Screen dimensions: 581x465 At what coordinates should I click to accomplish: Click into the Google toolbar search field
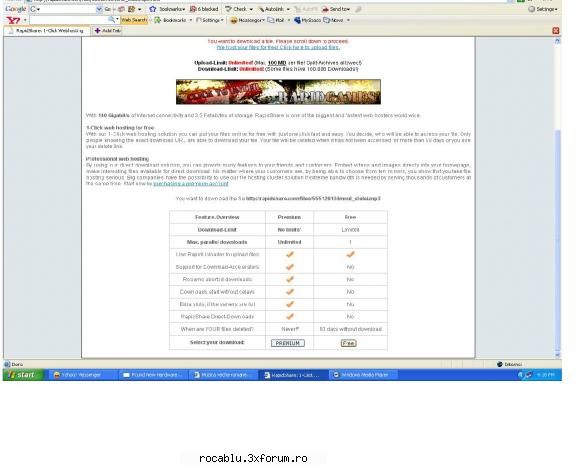pyautogui.click(x=66, y=9)
